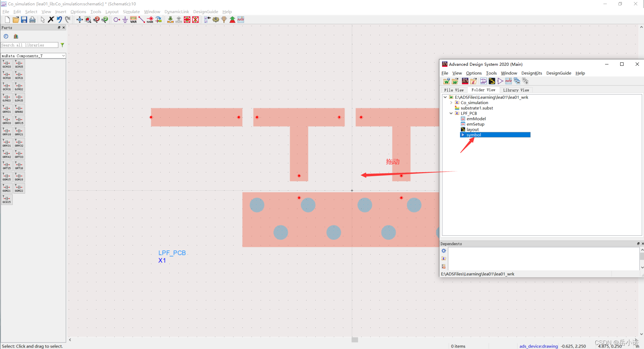This screenshot has height=349, width=644.
Task: Click Search all libraries field
Action: point(30,45)
